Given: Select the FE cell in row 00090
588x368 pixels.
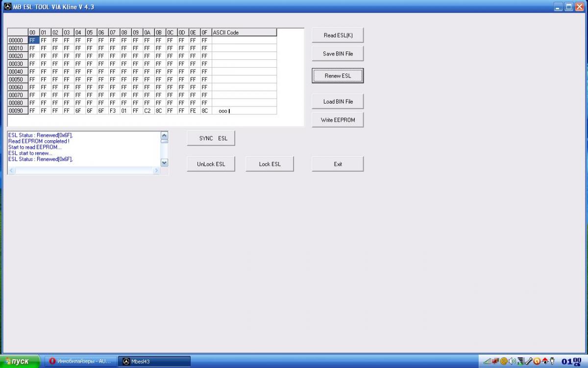Looking at the screenshot, I should [x=194, y=111].
